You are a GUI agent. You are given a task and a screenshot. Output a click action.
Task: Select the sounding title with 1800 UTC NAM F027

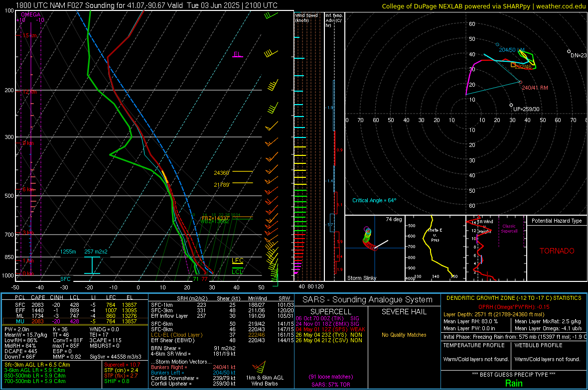click(147, 5)
